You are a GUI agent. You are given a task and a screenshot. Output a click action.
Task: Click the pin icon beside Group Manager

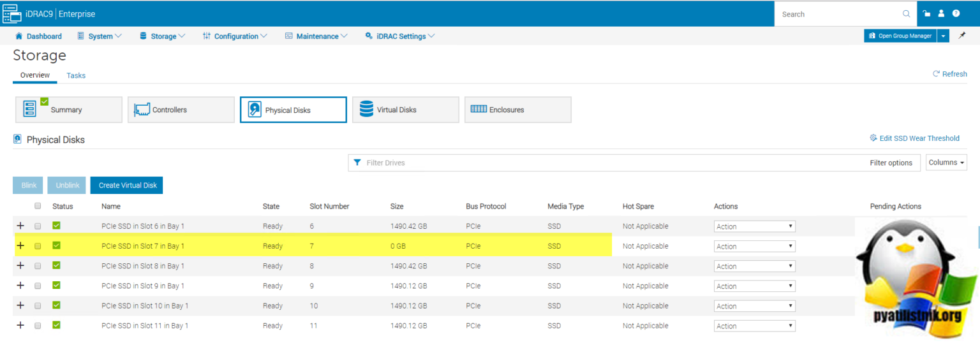tap(962, 36)
